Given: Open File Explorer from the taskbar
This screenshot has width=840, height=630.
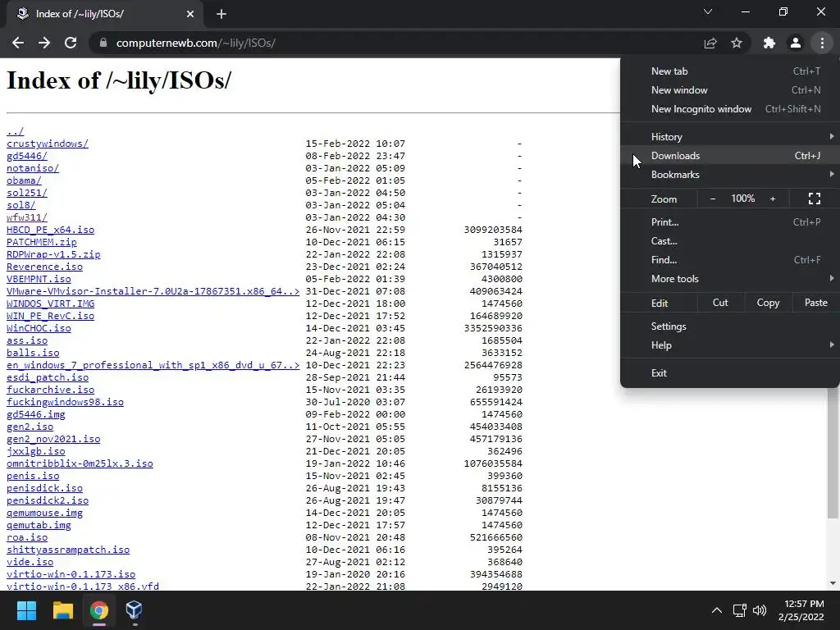Looking at the screenshot, I should tap(62, 610).
